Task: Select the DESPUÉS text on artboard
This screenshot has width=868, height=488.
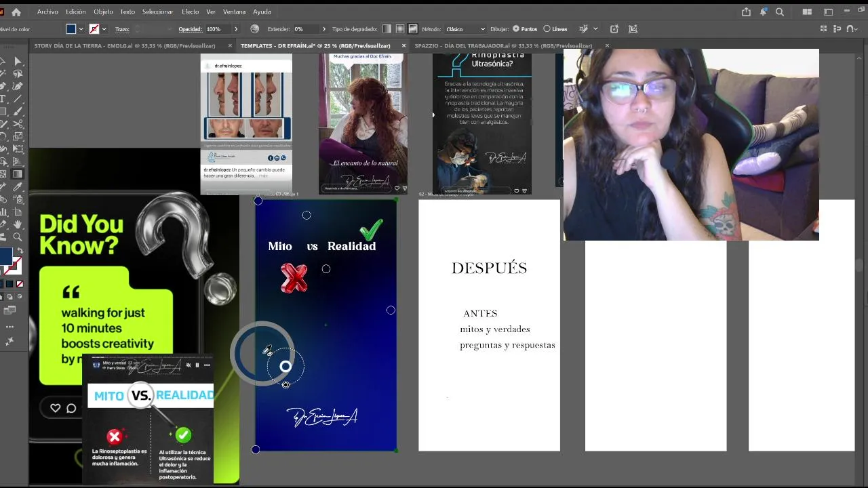Action: coord(489,268)
